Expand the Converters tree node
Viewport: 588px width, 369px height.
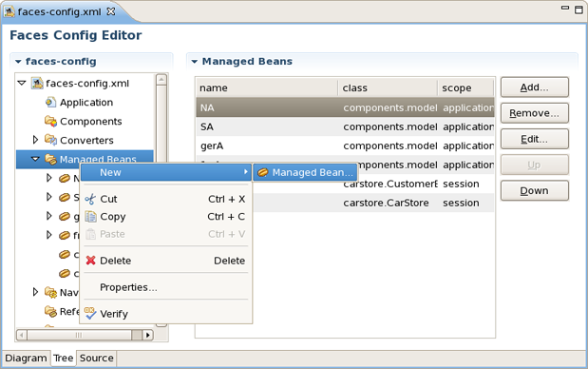click(x=35, y=140)
